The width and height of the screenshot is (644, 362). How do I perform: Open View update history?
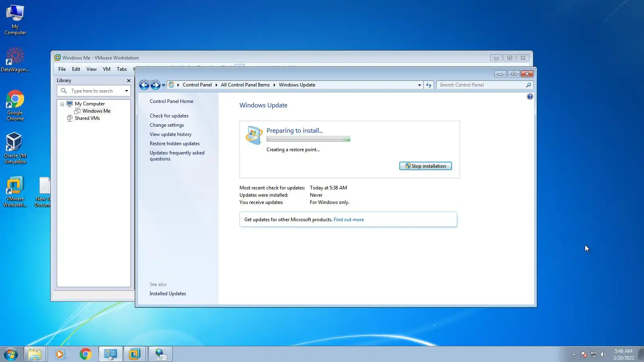point(171,134)
